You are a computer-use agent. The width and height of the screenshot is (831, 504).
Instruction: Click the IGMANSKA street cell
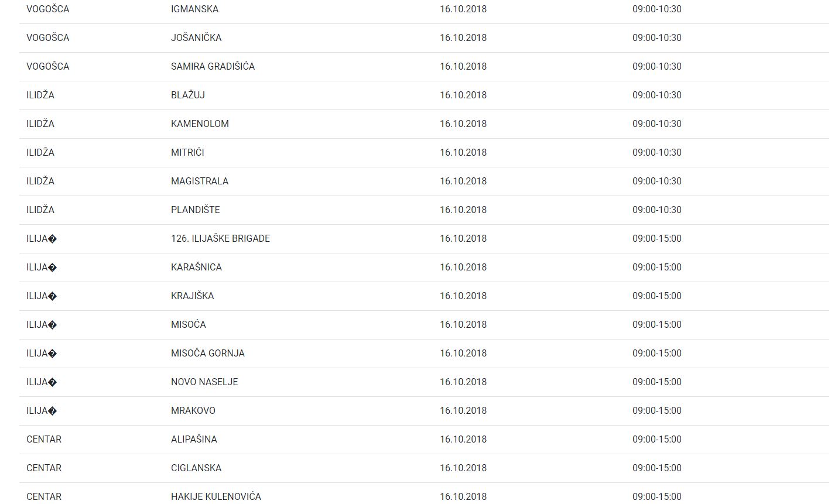pos(194,9)
